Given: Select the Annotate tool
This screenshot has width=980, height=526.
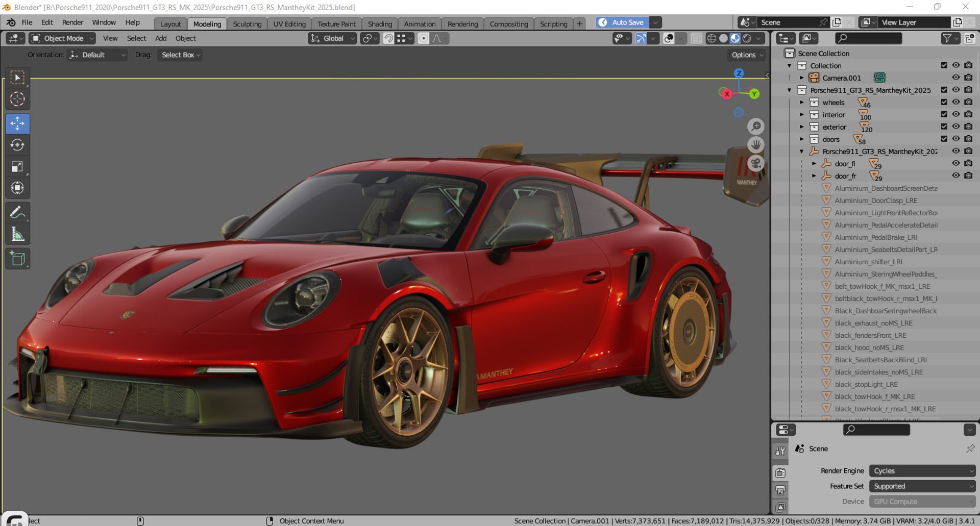Looking at the screenshot, I should 17,212.
